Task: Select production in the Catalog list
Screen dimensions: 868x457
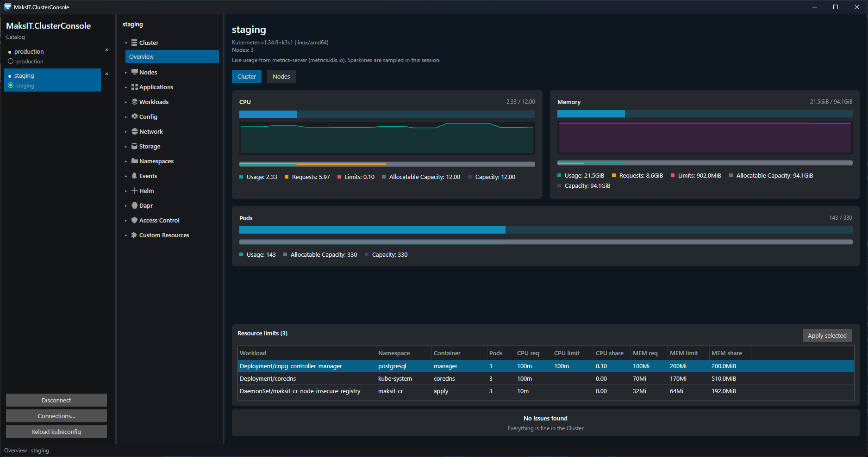Action: coord(53,56)
